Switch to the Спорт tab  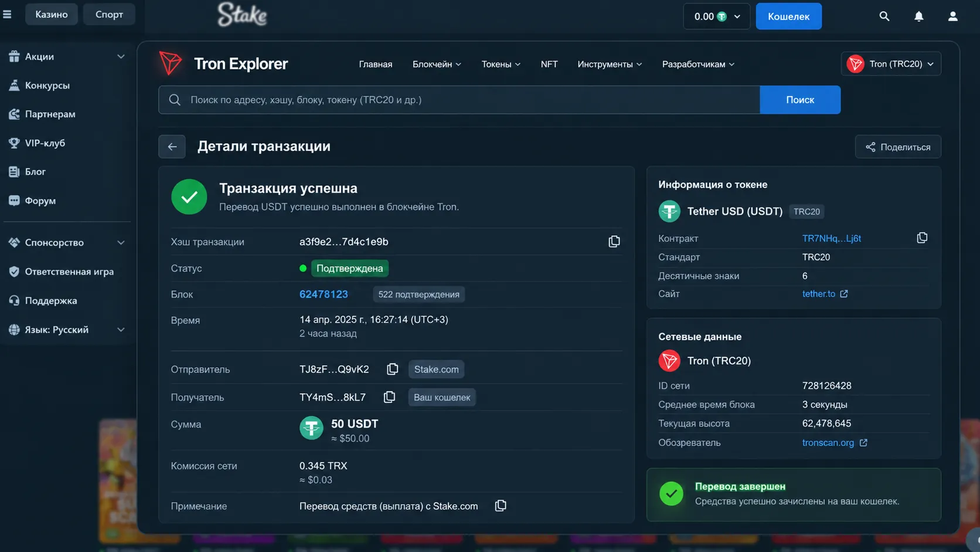tap(109, 14)
